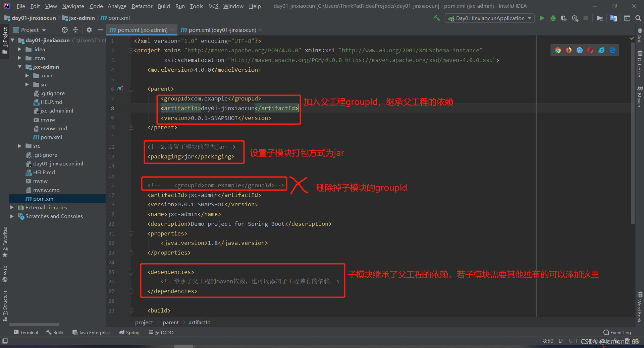
Task: Open the Project view type dropdown
Action: [x=30, y=30]
